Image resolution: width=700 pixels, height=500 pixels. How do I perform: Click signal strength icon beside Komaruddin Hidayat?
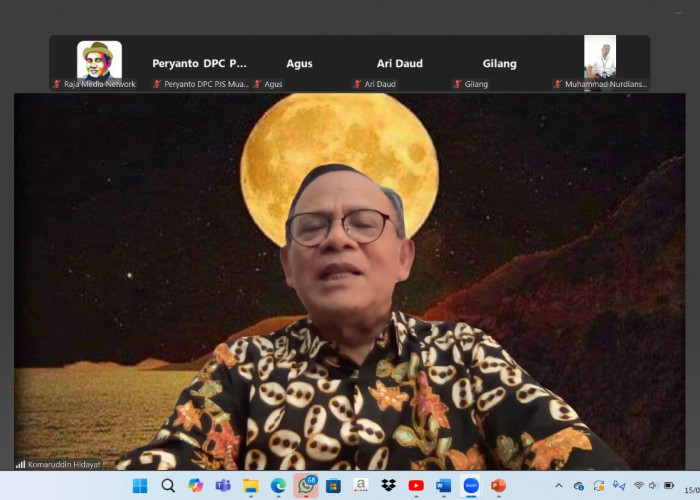(x=21, y=465)
